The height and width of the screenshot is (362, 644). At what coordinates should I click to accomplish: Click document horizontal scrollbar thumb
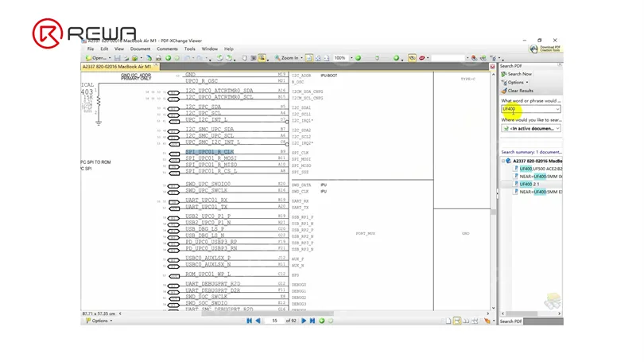click(267, 313)
